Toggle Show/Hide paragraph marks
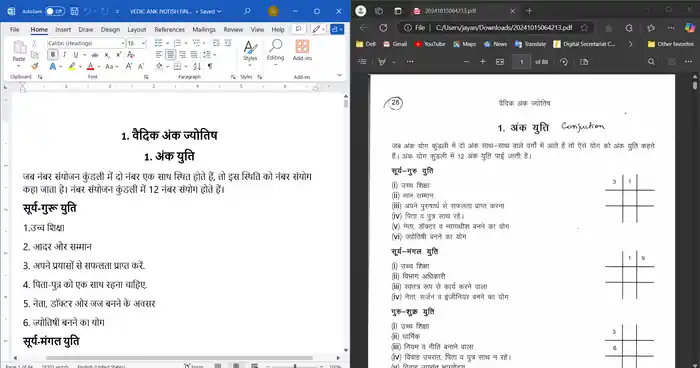700x368 pixels. (x=210, y=66)
